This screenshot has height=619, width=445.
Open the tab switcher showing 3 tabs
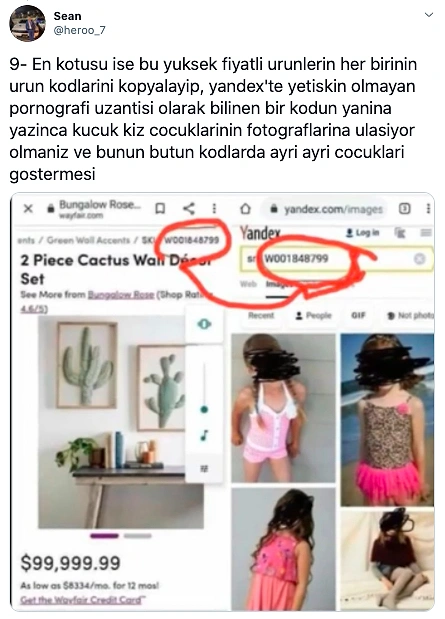coord(405,208)
